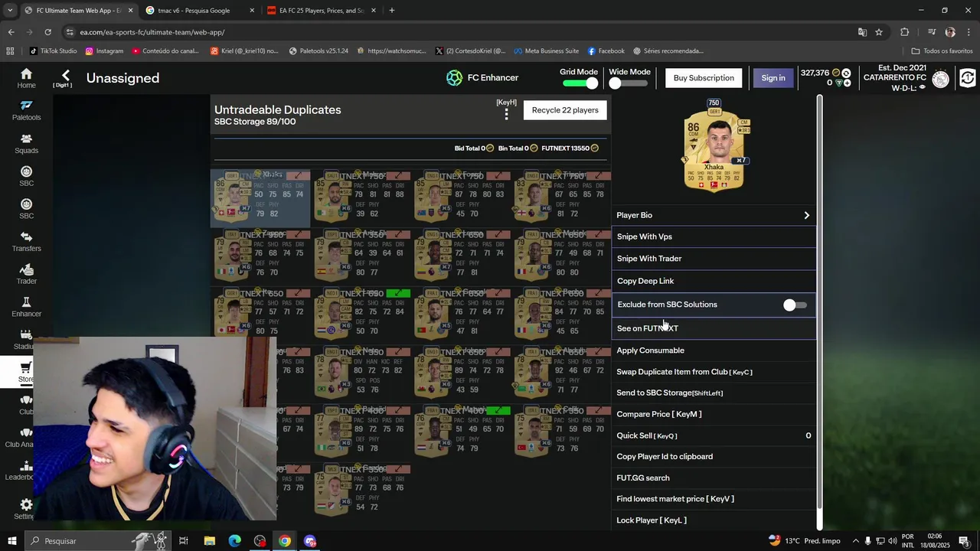Bookmark this page with the star icon

click(879, 32)
